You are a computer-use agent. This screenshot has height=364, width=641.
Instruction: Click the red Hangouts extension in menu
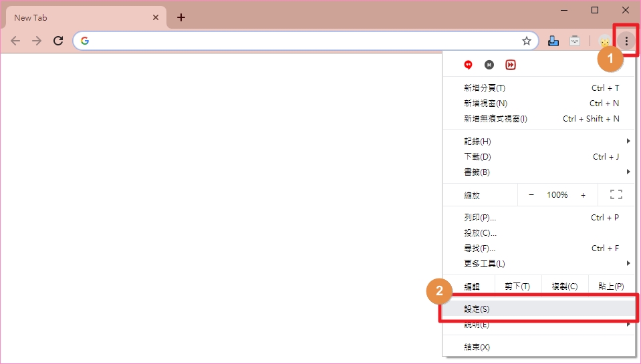(x=468, y=65)
